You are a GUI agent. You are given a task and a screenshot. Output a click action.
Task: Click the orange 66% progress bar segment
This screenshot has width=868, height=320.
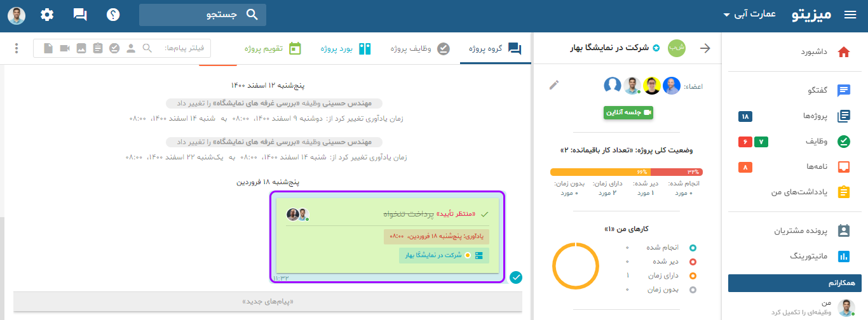[x=601, y=172]
